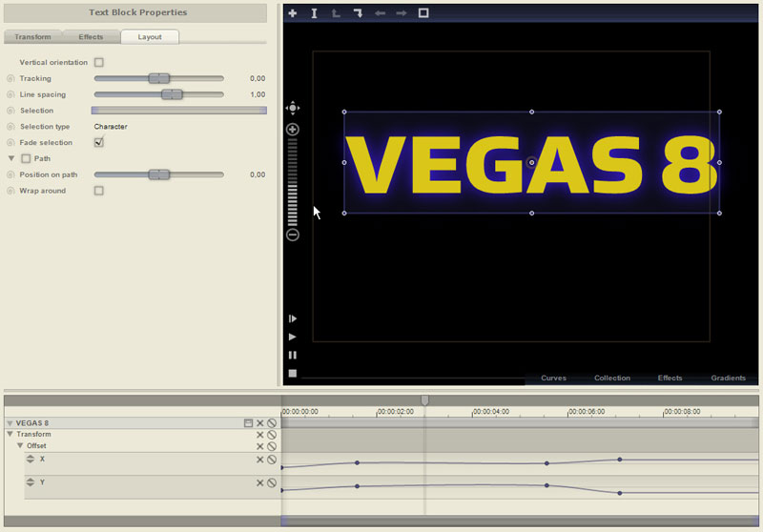The height and width of the screenshot is (532, 763).
Task: Click the pan view icon beside preview
Action: click(293, 109)
